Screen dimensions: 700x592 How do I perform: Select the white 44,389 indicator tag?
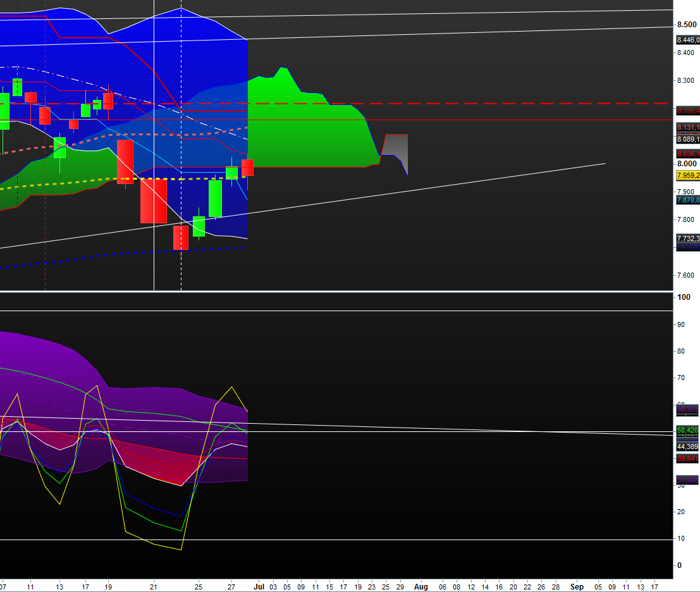pyautogui.click(x=687, y=447)
